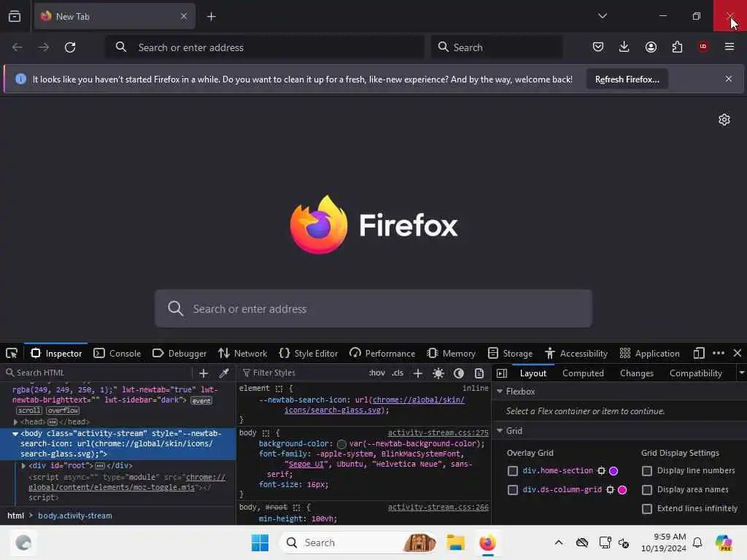Dismiss the refresh notification bar
This screenshot has width=747, height=560.
(x=729, y=79)
